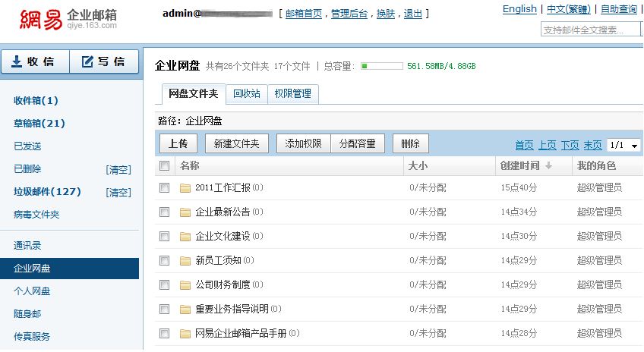Click 退出 to log out

[413, 14]
